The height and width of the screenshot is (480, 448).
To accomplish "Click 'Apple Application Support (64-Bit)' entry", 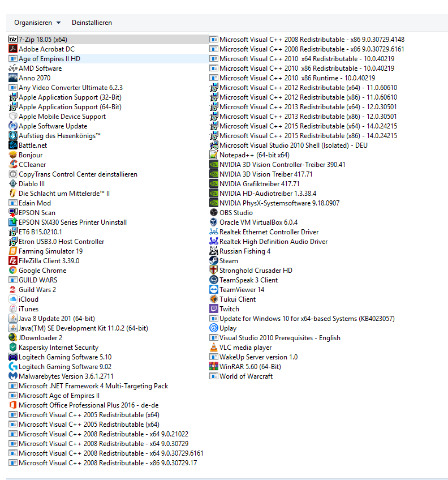I will 65,107.
